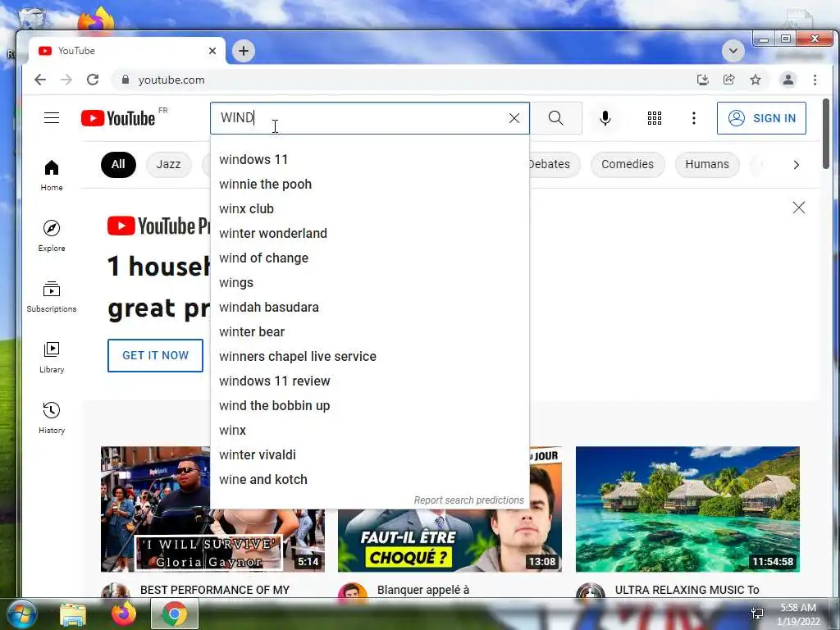Click the lock icon in the address bar

[126, 80]
